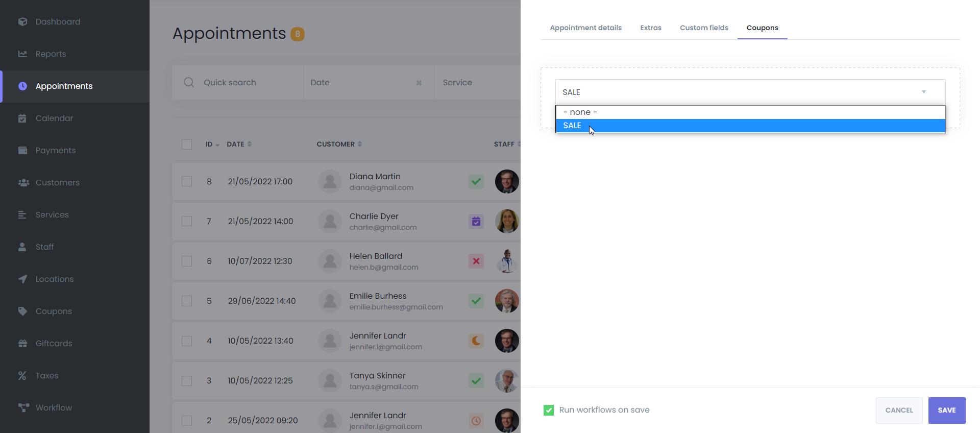Click rejected status icon for Helen Ballard
Image resolution: width=980 pixels, height=433 pixels.
[476, 261]
